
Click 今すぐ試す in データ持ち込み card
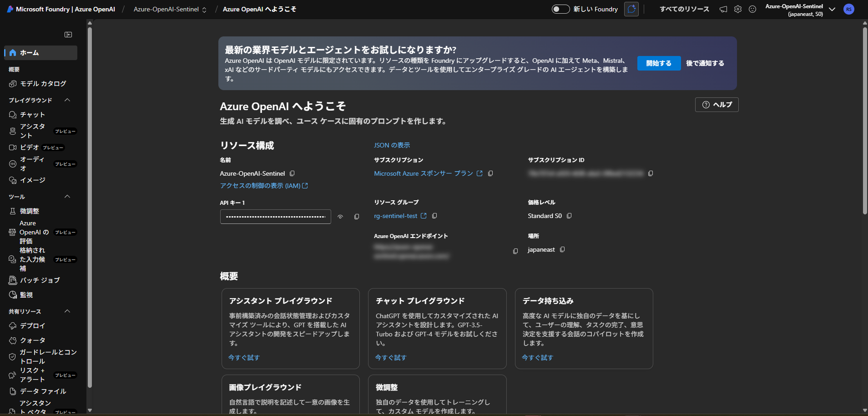[x=537, y=358]
